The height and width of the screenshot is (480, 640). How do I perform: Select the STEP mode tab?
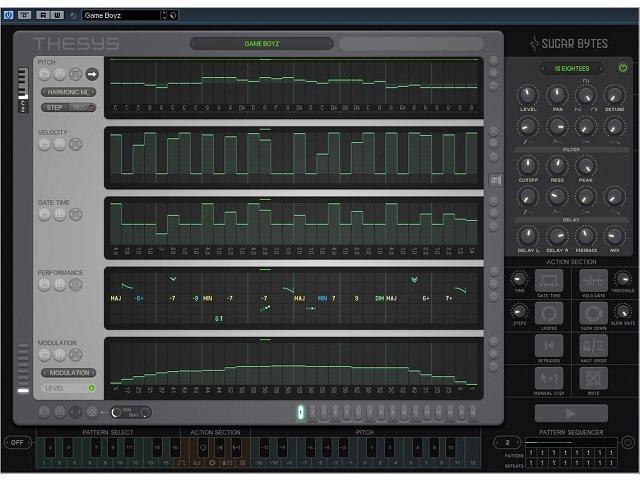click(55, 107)
